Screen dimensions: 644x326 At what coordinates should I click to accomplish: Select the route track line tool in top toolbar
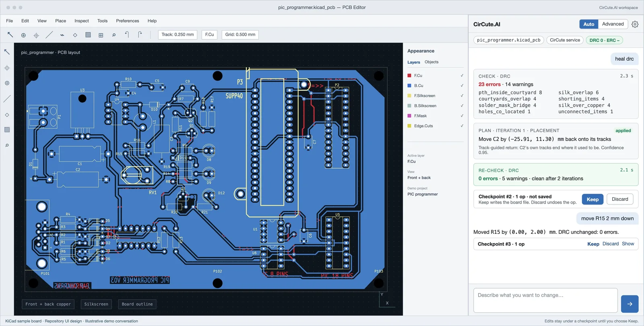coord(49,35)
